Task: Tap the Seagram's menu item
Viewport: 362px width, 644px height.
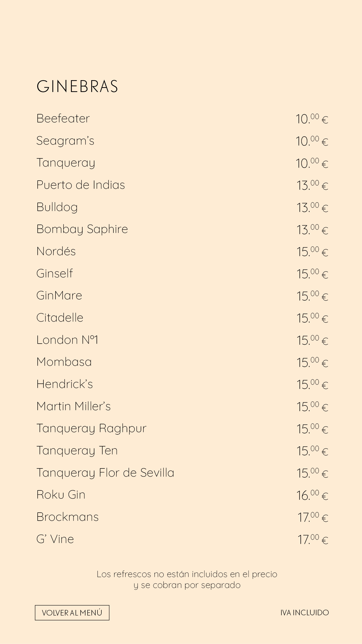Action: (x=65, y=141)
